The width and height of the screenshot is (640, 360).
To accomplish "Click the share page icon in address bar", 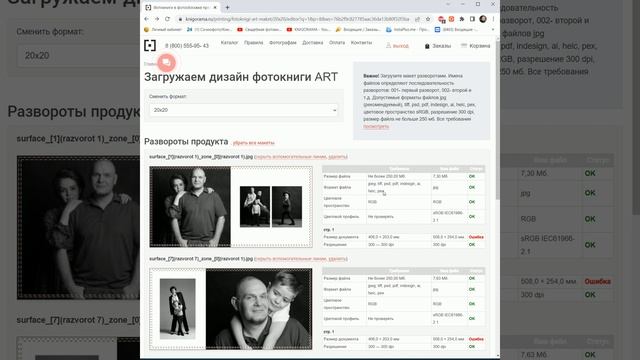I will click(x=417, y=19).
